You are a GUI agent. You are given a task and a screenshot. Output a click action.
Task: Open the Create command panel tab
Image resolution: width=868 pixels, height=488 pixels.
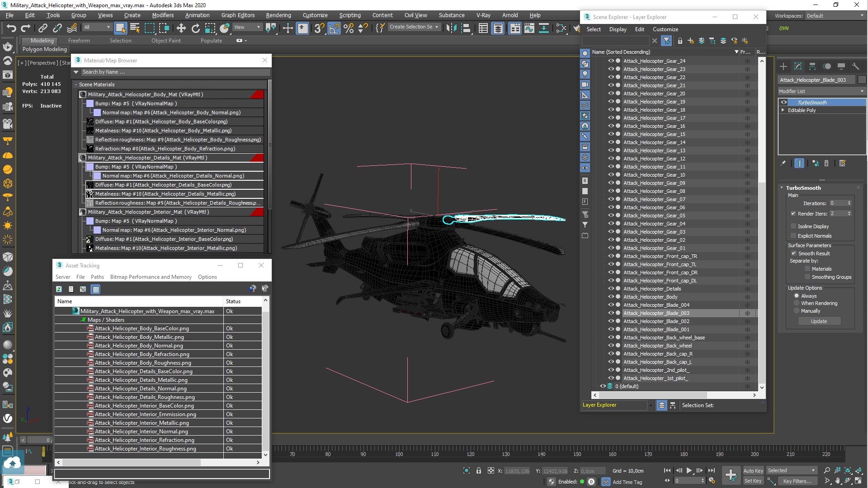[783, 66]
